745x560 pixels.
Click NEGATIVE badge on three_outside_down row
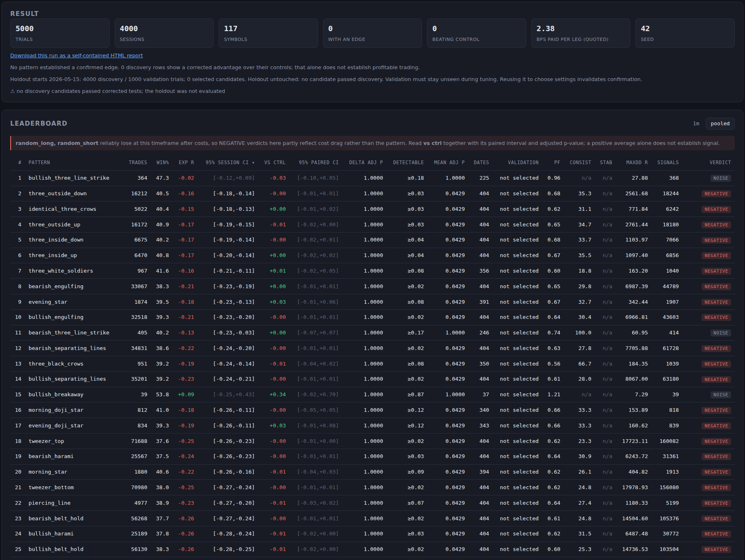tap(716, 194)
